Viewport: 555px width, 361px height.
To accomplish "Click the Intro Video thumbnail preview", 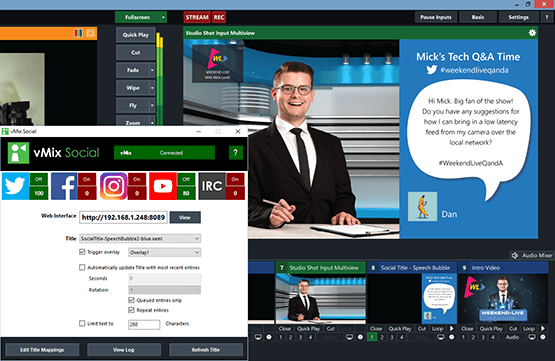I will coord(503,298).
